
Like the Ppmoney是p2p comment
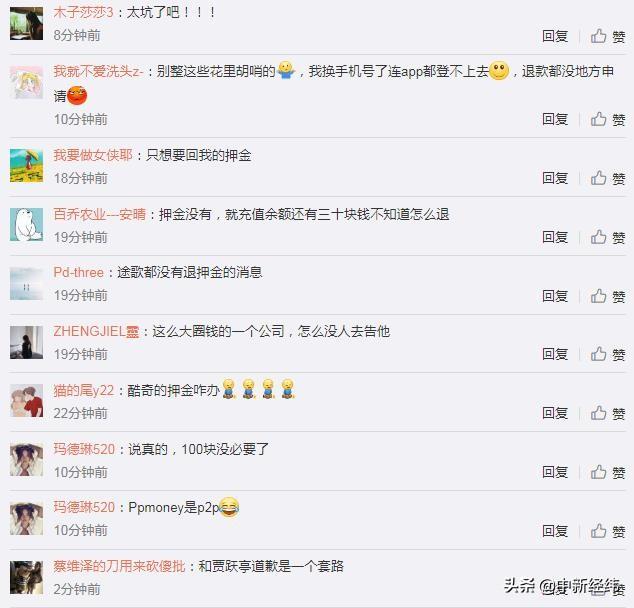tap(608, 531)
